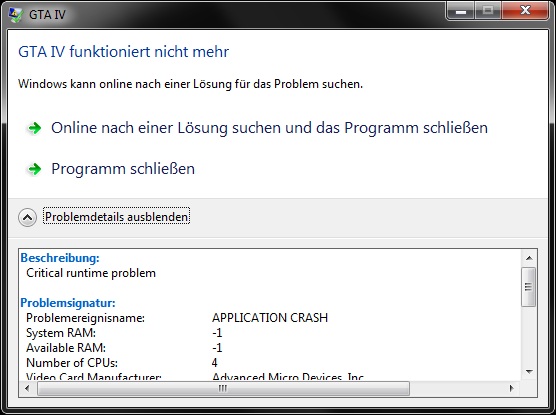This screenshot has width=556, height=415.
Task: Choose 'Online nach einer Lösung suchen' option
Action: 269,128
